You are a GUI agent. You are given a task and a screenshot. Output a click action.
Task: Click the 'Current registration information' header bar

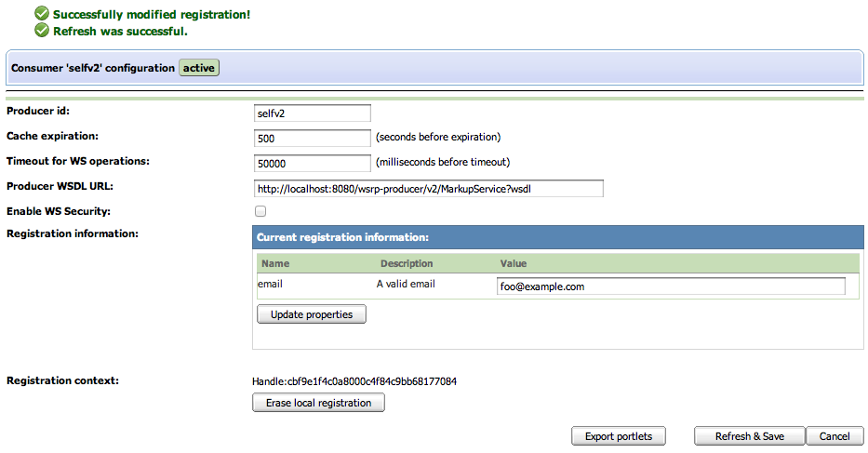click(558, 237)
